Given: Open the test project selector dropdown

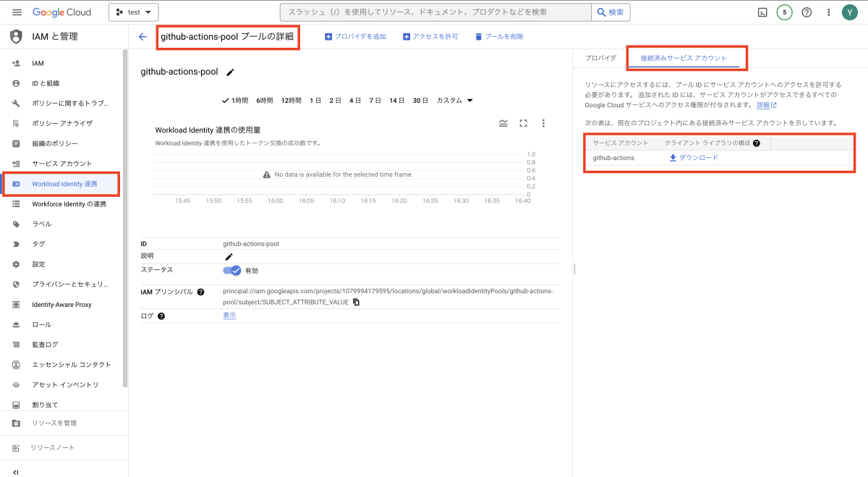Looking at the screenshot, I should [134, 12].
